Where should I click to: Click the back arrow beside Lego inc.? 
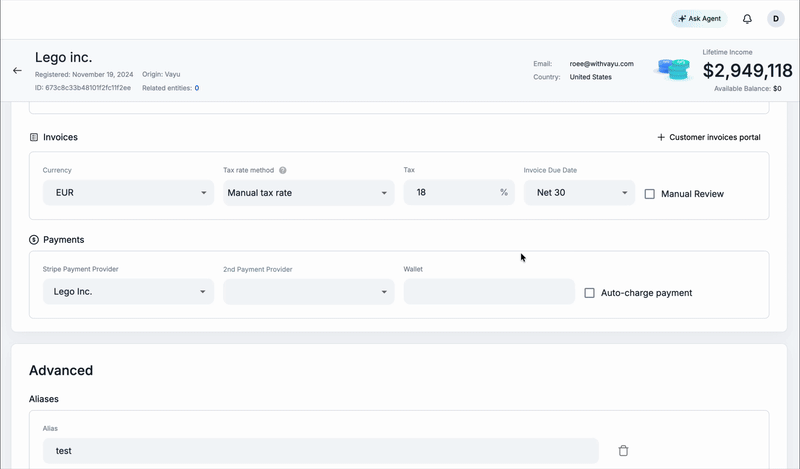(x=17, y=70)
